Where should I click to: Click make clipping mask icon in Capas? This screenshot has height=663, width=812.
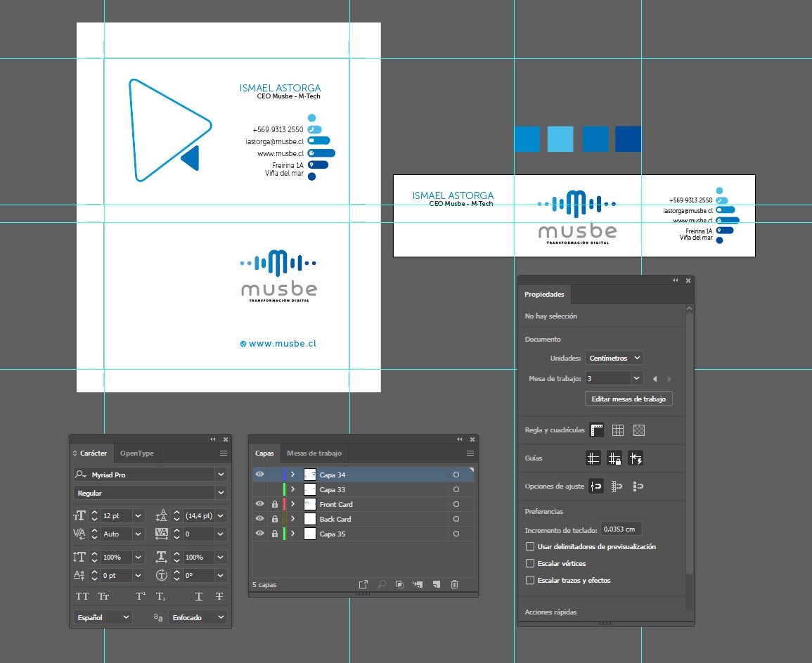coord(399,584)
